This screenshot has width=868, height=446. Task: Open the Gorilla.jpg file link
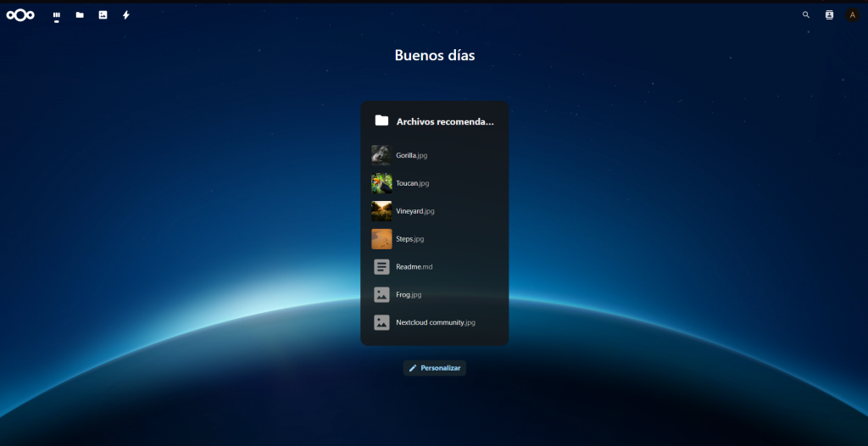413,155
